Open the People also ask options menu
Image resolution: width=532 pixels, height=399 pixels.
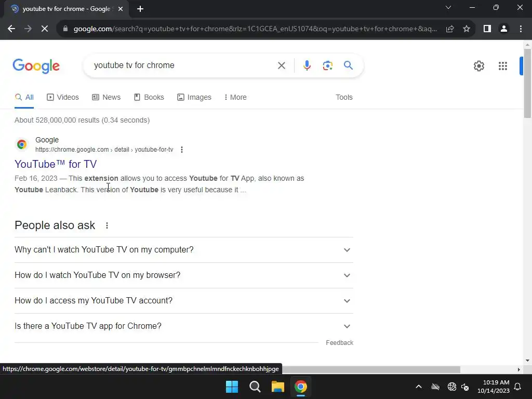click(x=107, y=225)
